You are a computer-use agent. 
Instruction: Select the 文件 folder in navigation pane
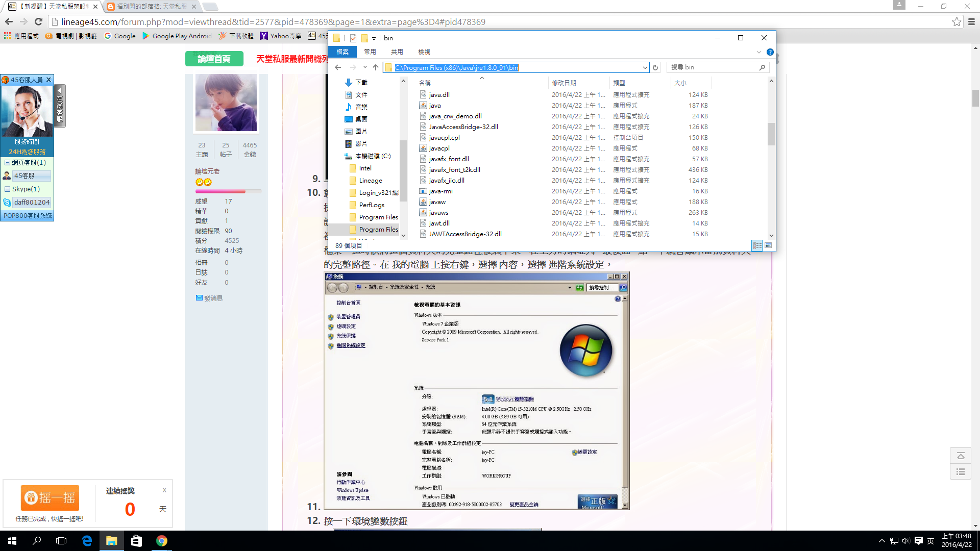(361, 95)
